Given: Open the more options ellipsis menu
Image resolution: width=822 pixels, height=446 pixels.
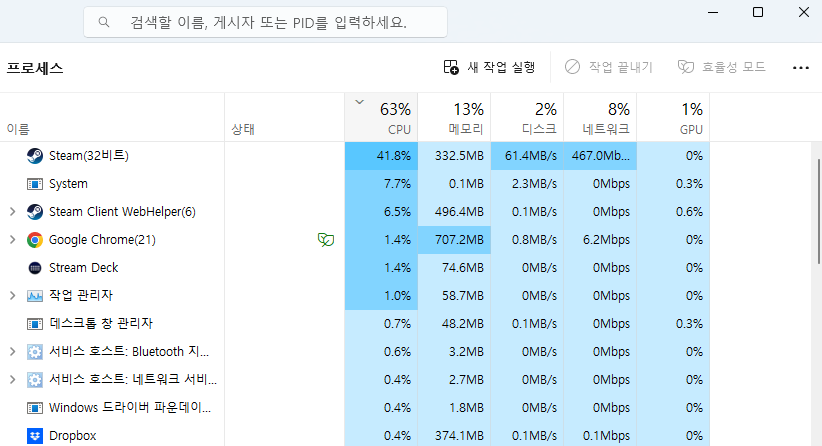Looking at the screenshot, I should [x=800, y=67].
